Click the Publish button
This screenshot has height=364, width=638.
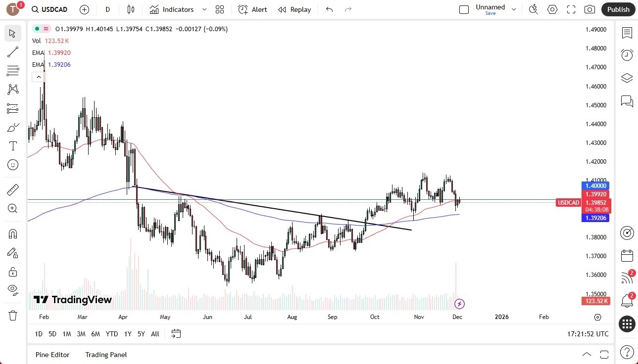click(618, 9)
